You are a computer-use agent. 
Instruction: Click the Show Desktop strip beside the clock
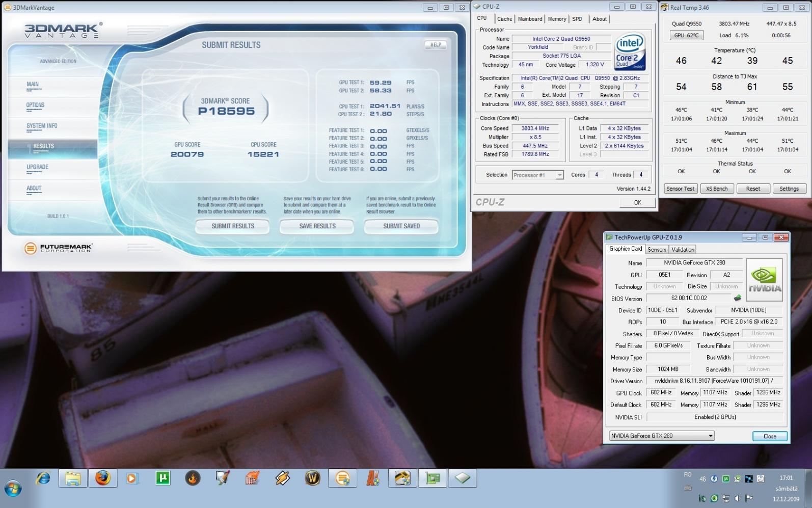(808, 488)
